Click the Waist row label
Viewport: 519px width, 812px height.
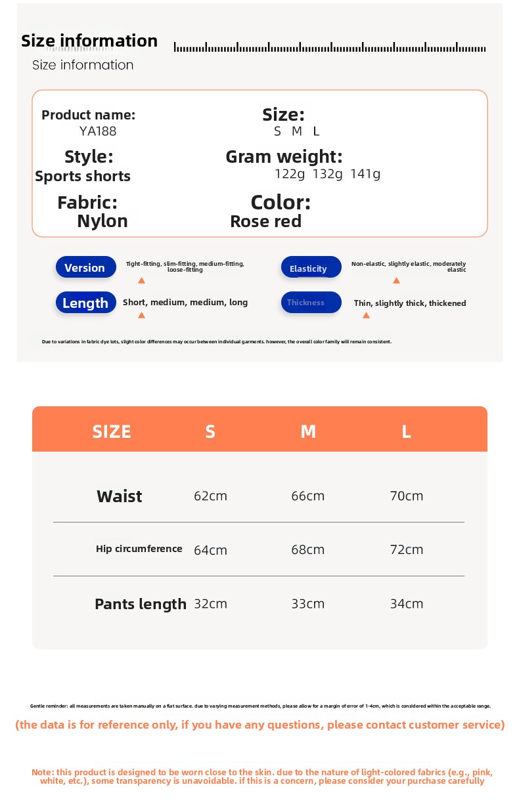point(119,496)
